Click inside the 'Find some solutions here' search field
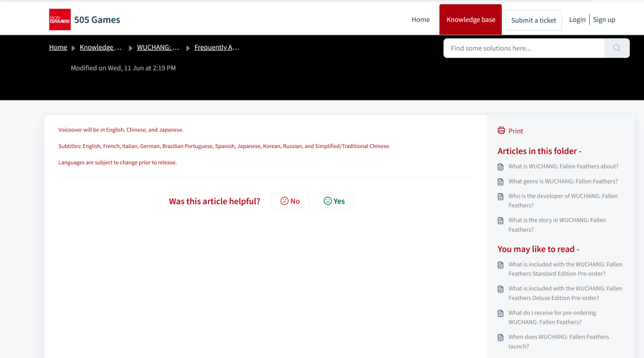644x358 pixels. click(524, 48)
